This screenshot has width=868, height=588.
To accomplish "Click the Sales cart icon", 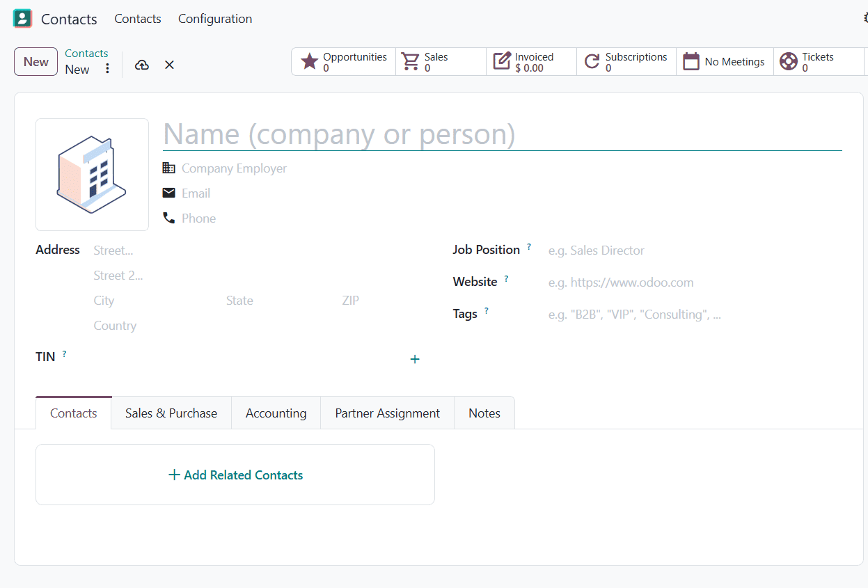I will tap(411, 62).
